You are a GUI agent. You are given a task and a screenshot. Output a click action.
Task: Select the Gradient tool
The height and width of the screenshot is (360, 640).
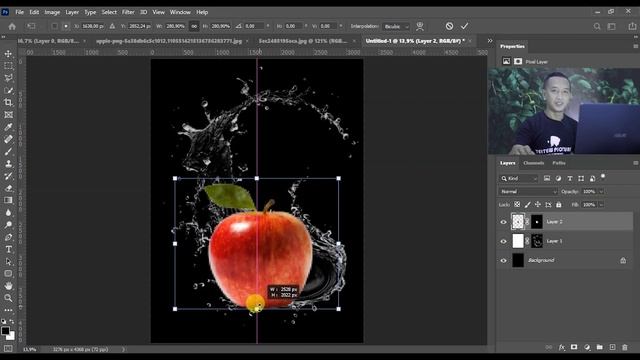[8, 200]
